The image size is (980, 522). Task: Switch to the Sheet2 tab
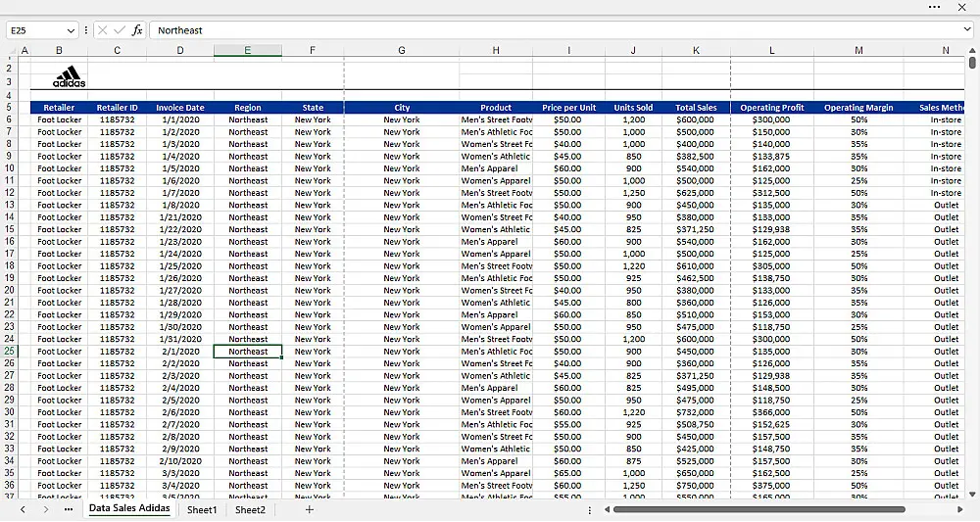(x=250, y=510)
